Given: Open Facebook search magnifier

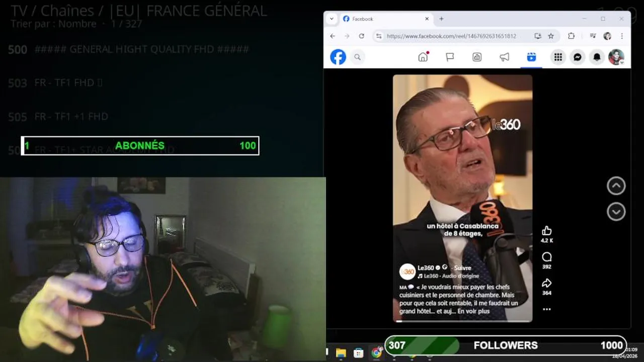Looking at the screenshot, I should [357, 57].
